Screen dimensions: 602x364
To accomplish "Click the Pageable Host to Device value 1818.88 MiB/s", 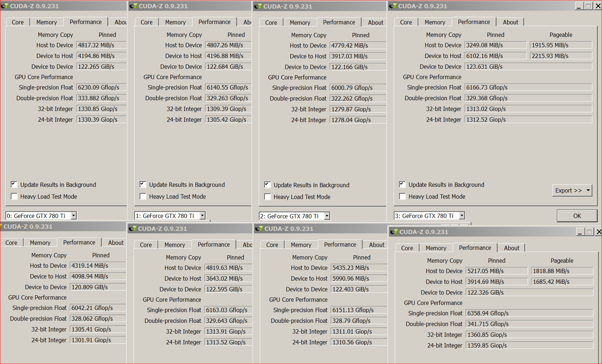I will (562, 271).
